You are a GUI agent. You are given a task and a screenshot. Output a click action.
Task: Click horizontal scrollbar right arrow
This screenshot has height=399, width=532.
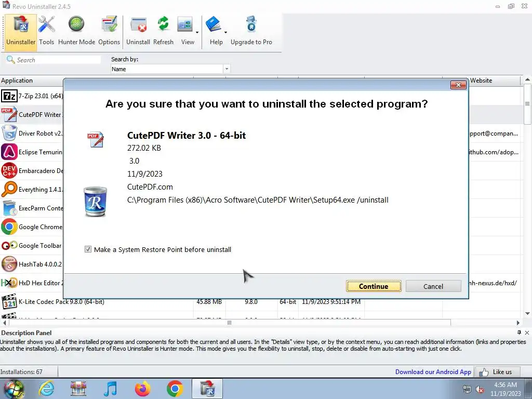tap(518, 323)
